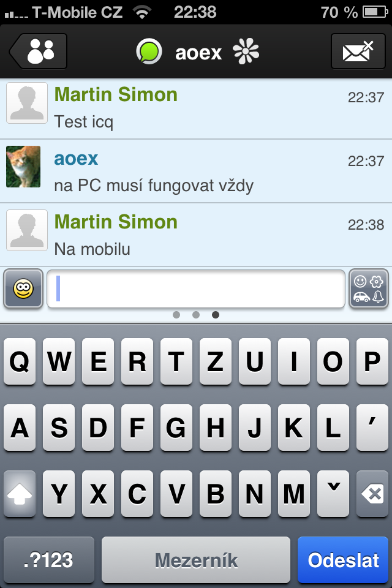Select the first page indicator dot
The image size is (392, 588).
[x=176, y=315]
